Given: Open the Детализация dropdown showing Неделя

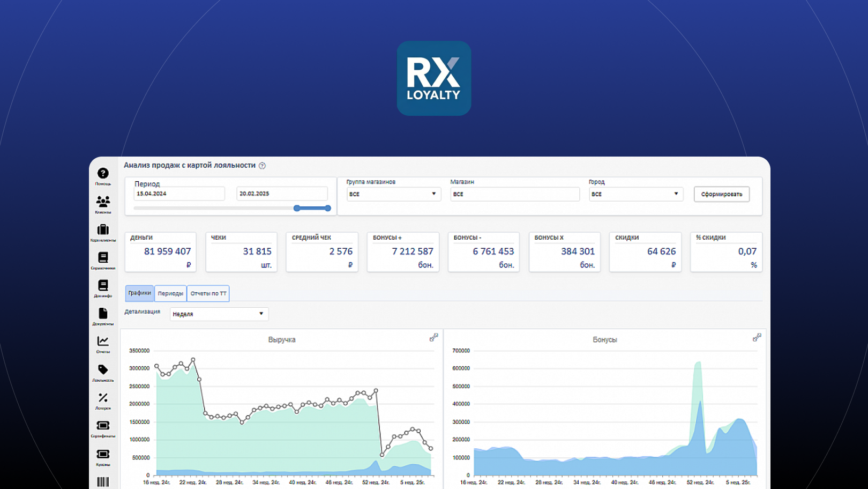Looking at the screenshot, I should 219,314.
